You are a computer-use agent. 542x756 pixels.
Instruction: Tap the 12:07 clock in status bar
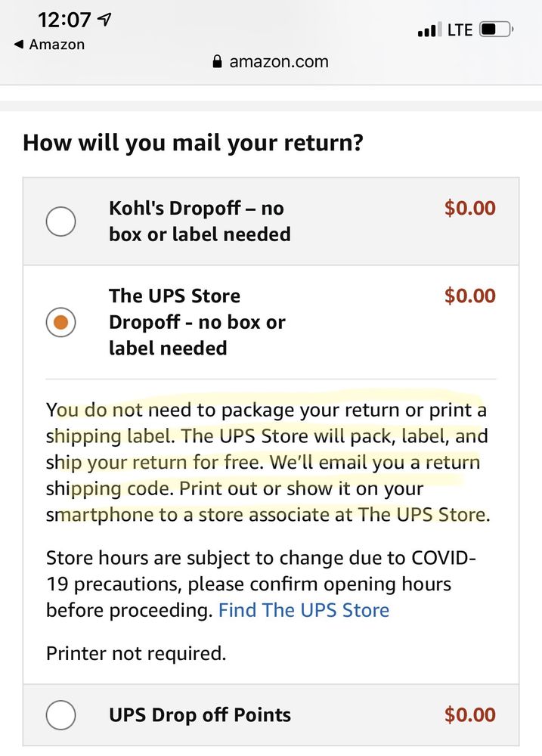(64, 20)
